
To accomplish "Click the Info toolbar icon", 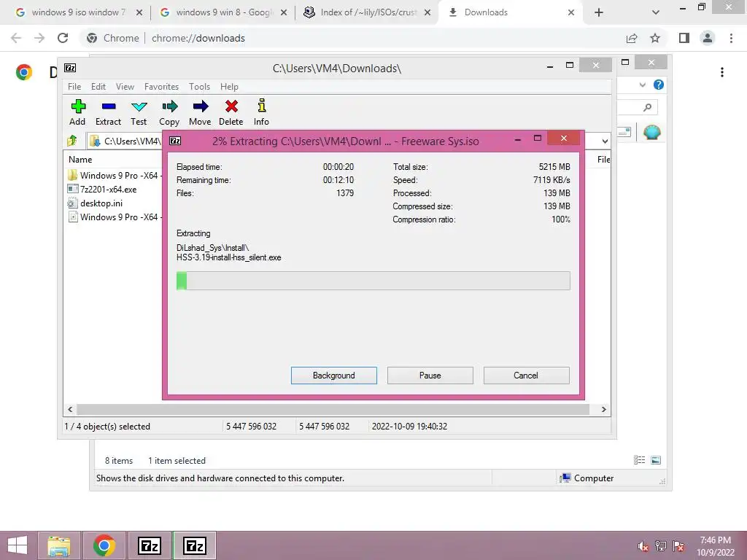I will pos(261,112).
